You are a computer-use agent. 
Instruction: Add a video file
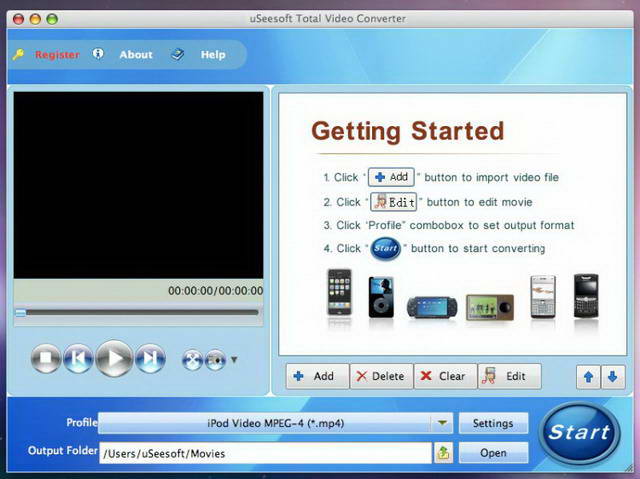(317, 376)
